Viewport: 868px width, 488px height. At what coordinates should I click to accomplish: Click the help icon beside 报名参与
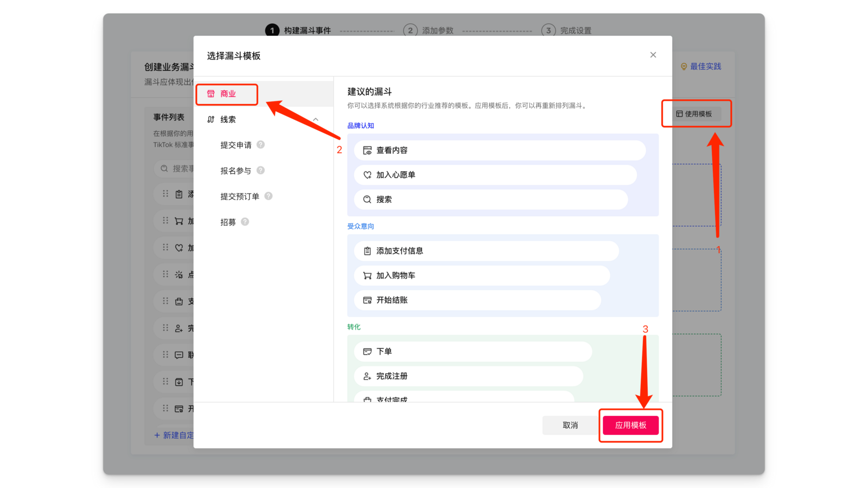click(x=260, y=170)
